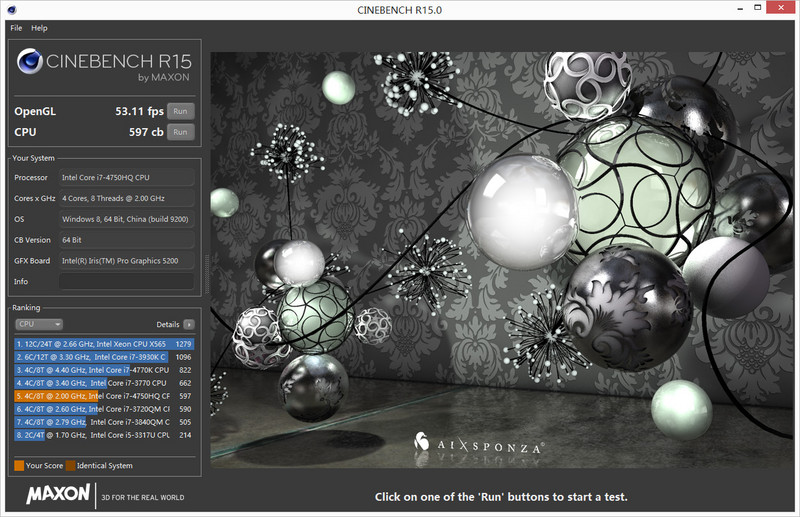Open the CPU ranking type dropdown
Image resolution: width=800 pixels, height=517 pixels.
click(x=39, y=324)
